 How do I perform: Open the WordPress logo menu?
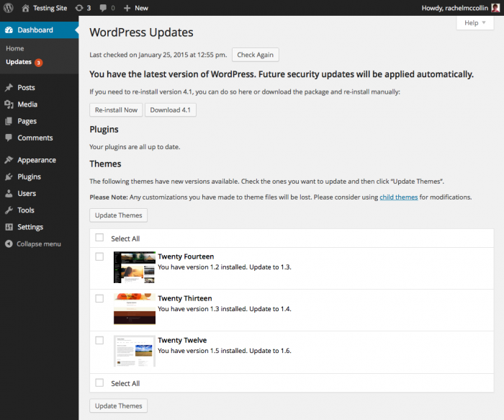pyautogui.click(x=9, y=8)
